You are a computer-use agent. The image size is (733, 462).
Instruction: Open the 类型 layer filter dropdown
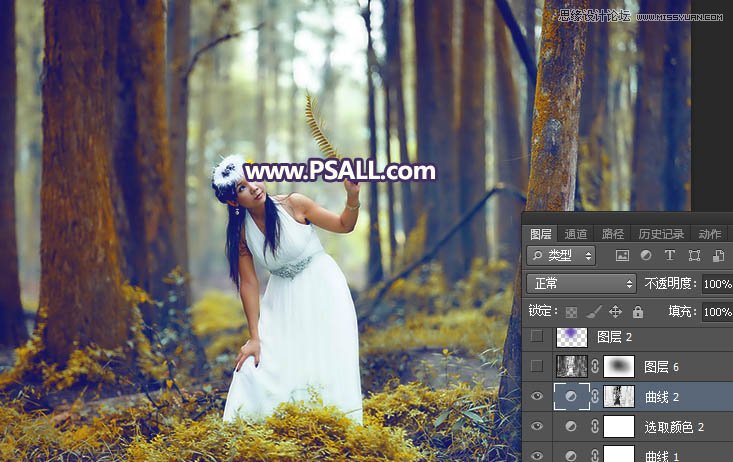pyautogui.click(x=561, y=255)
